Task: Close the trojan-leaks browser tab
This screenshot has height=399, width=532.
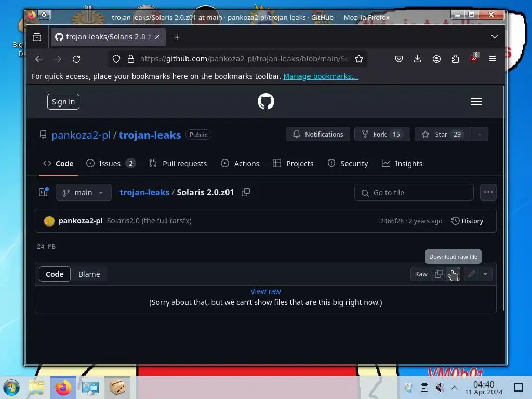Action: [x=157, y=37]
